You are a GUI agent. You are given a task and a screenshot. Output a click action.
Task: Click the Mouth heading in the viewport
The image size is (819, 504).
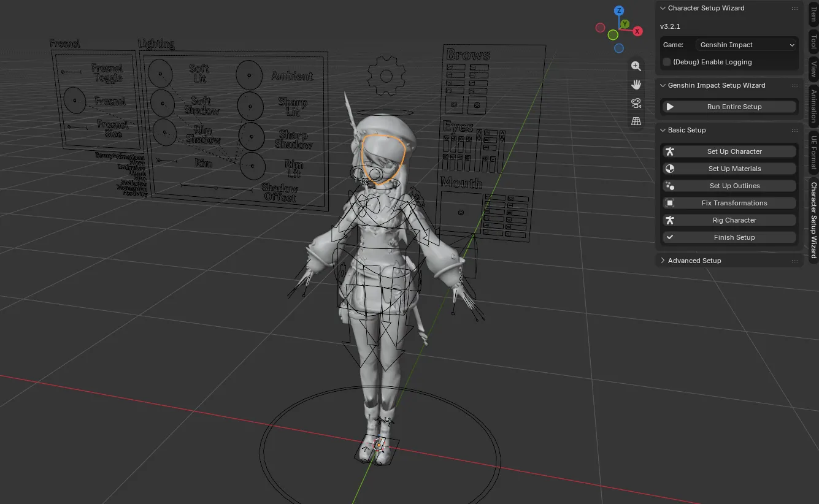[x=461, y=182]
